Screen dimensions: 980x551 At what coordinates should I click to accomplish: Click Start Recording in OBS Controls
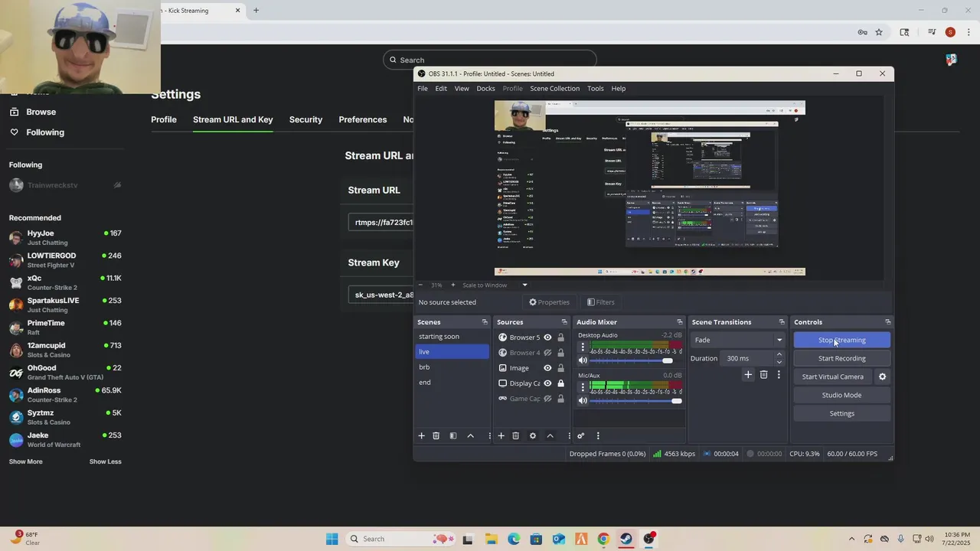[x=841, y=358]
